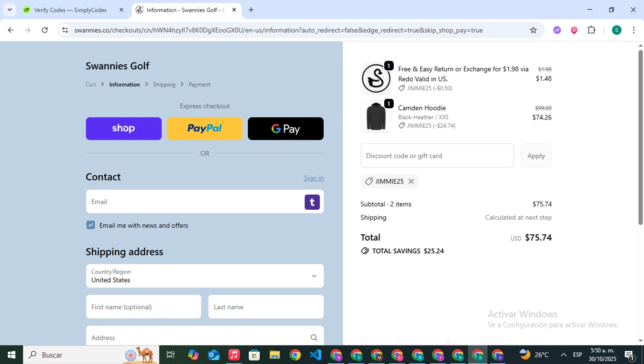Click the page vertical scrollbar thumb

(641, 137)
